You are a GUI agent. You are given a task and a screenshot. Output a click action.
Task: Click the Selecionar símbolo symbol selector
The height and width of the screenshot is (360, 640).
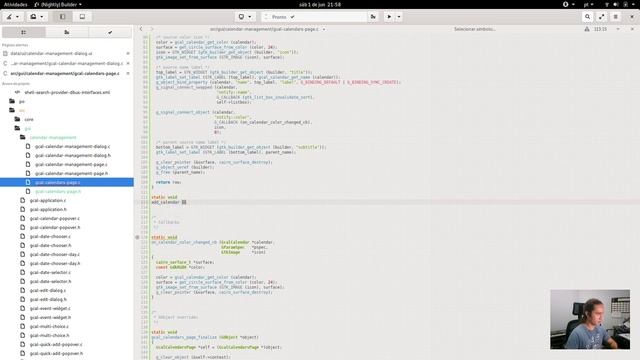474,29
